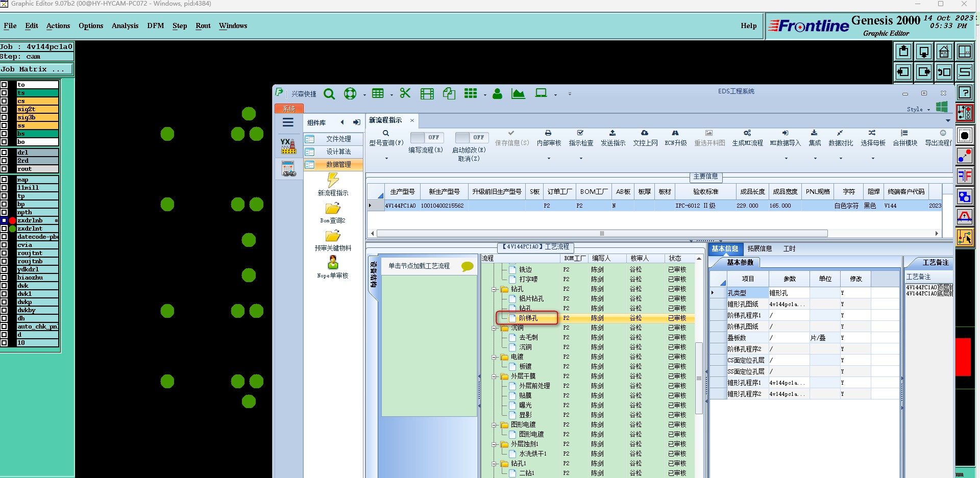Click the green search magnifier in the quick-access bar
Viewport: 980px width, 478px height.
click(329, 94)
